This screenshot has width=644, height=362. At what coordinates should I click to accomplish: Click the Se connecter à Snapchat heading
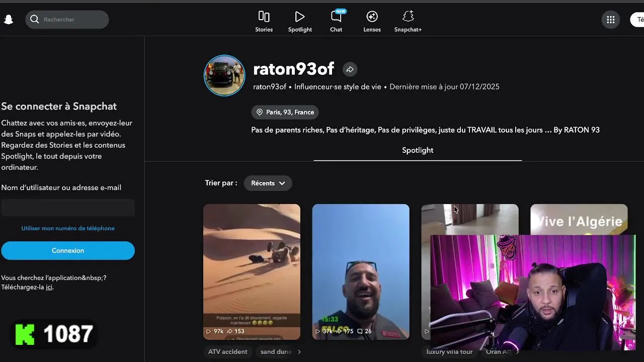coord(59,106)
